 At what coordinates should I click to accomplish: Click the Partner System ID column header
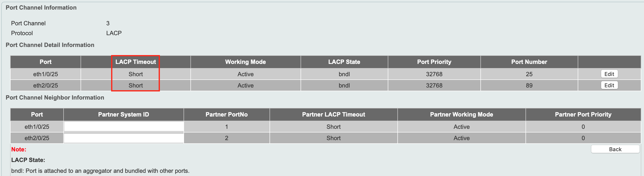[123, 115]
